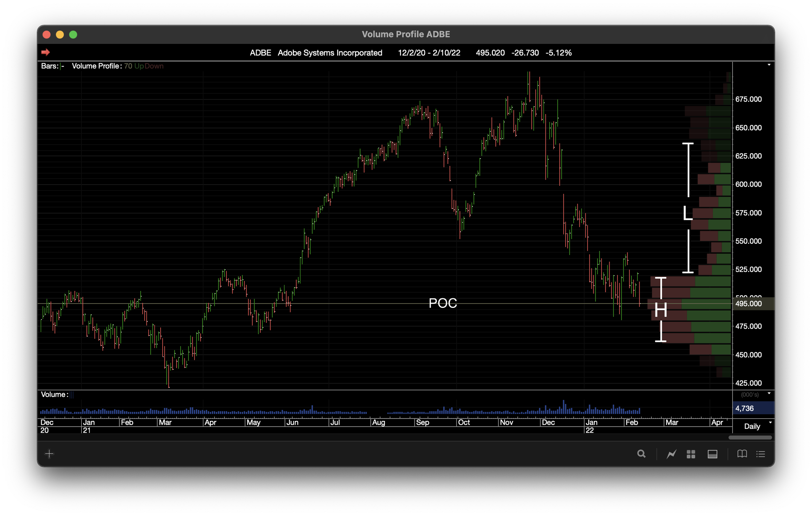This screenshot has height=516, width=812.
Task: Click the horizontal chart scrollbar thumb
Action: coord(750,438)
